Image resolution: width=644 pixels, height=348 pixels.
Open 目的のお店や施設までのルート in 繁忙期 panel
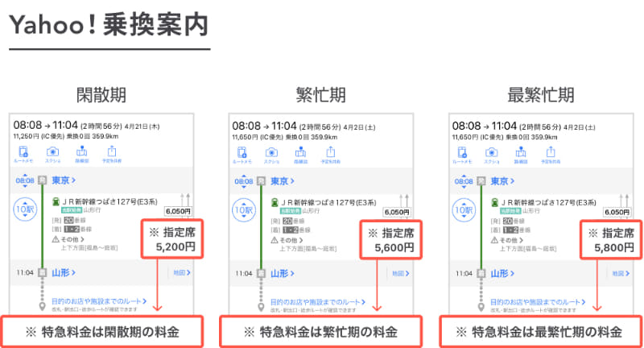tap(318, 302)
